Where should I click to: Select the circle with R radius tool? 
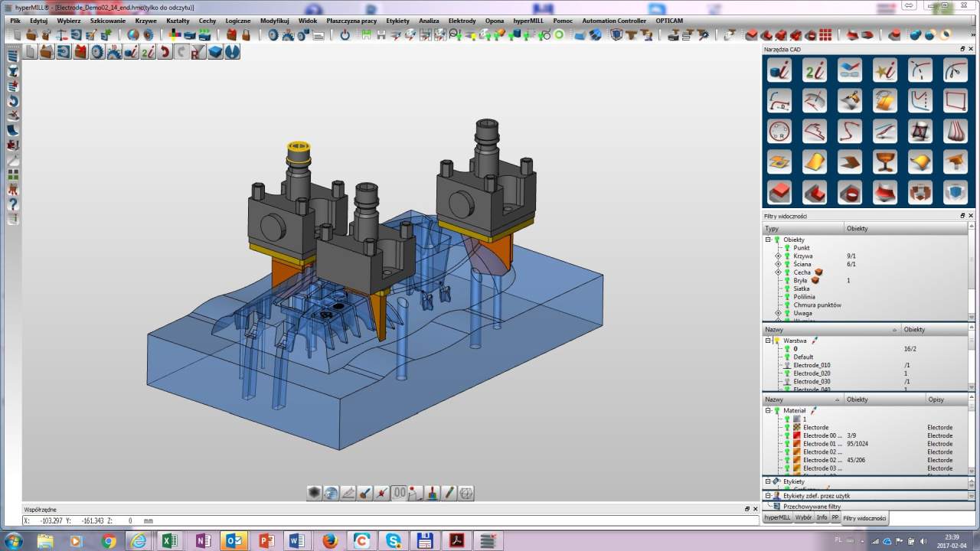click(x=779, y=131)
